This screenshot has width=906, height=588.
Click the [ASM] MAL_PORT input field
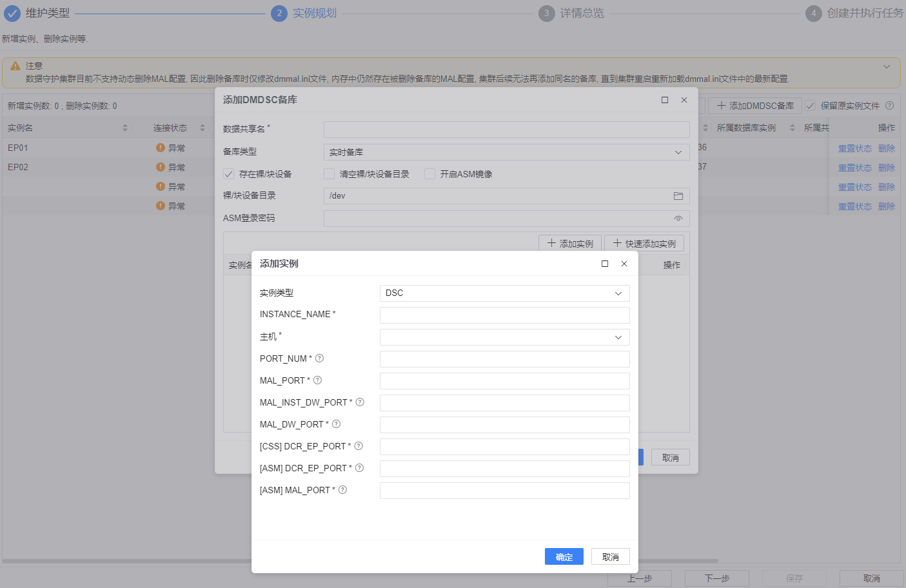pyautogui.click(x=505, y=491)
